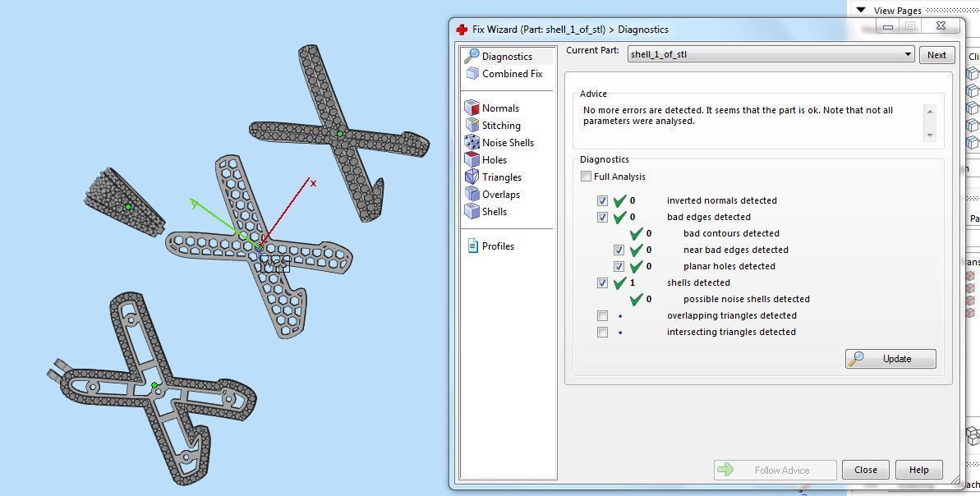Image resolution: width=980 pixels, height=496 pixels.
Task: Uncheck inverted normals detected checkbox
Action: click(x=602, y=200)
